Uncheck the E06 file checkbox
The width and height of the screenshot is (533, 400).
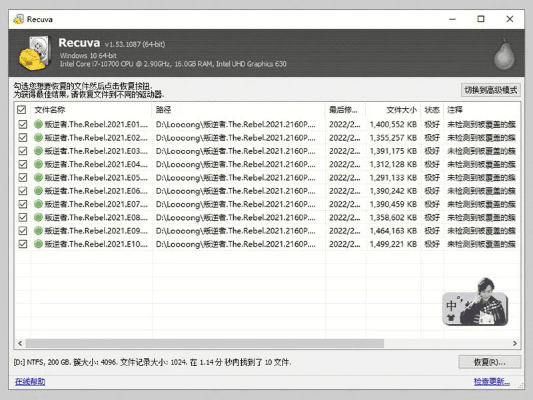[23, 191]
